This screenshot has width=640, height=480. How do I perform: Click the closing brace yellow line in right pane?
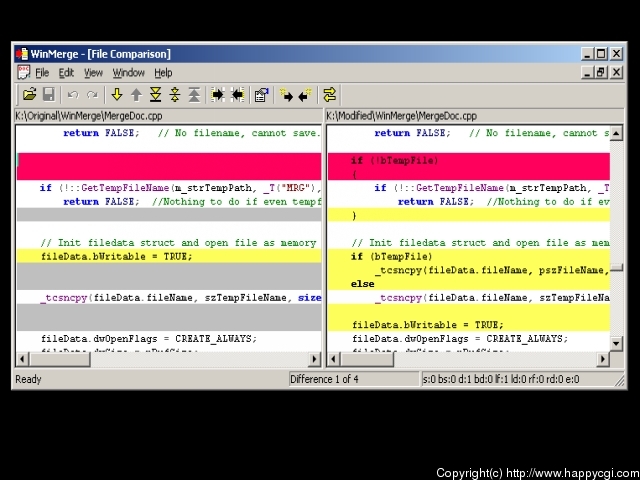coord(469,215)
